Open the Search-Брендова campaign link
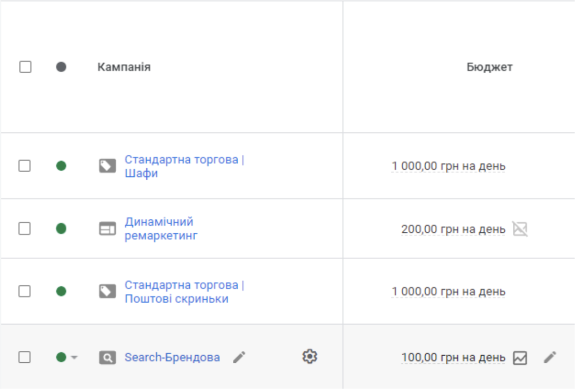 172,357
